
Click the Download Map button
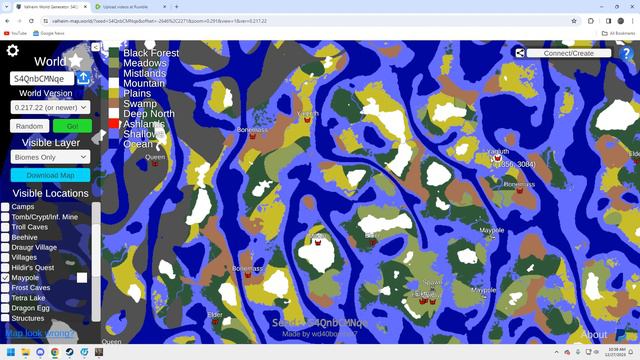click(x=50, y=175)
